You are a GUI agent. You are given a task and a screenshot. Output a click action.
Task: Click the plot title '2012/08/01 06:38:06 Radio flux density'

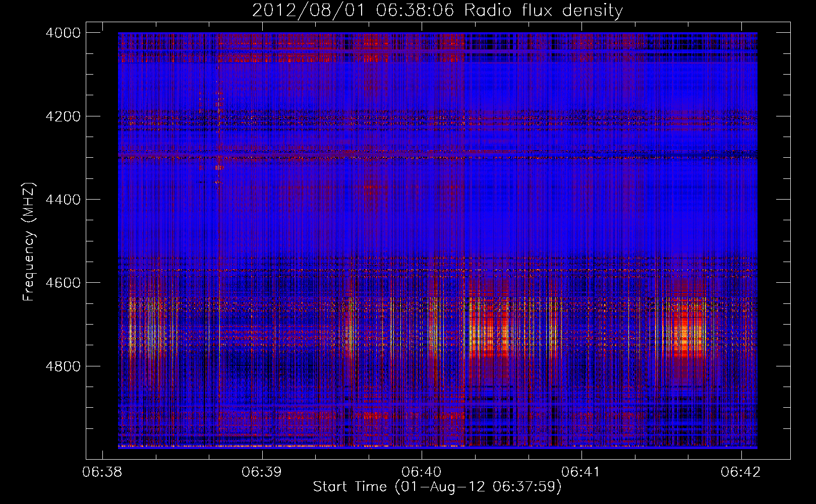click(437, 10)
